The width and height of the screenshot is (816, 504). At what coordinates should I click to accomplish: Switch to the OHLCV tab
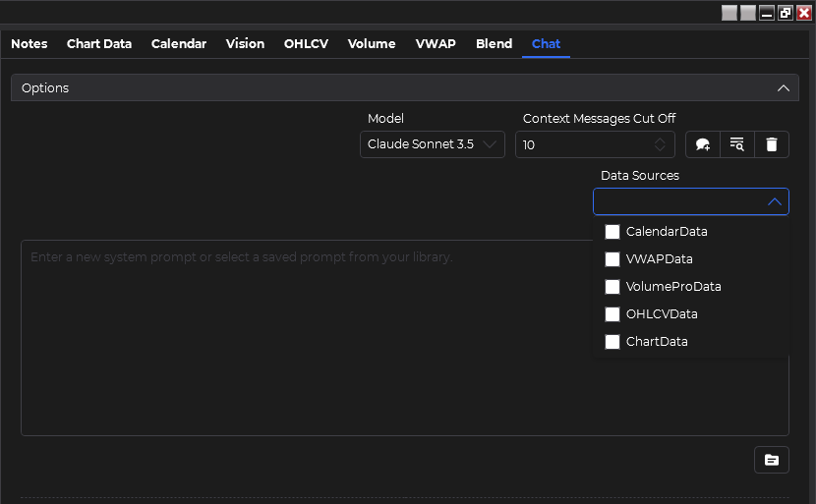coord(306,43)
